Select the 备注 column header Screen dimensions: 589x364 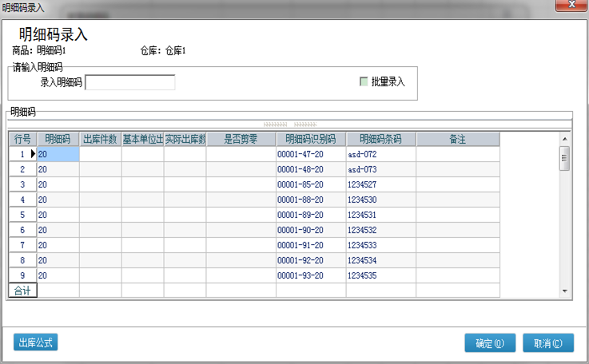tap(457, 139)
